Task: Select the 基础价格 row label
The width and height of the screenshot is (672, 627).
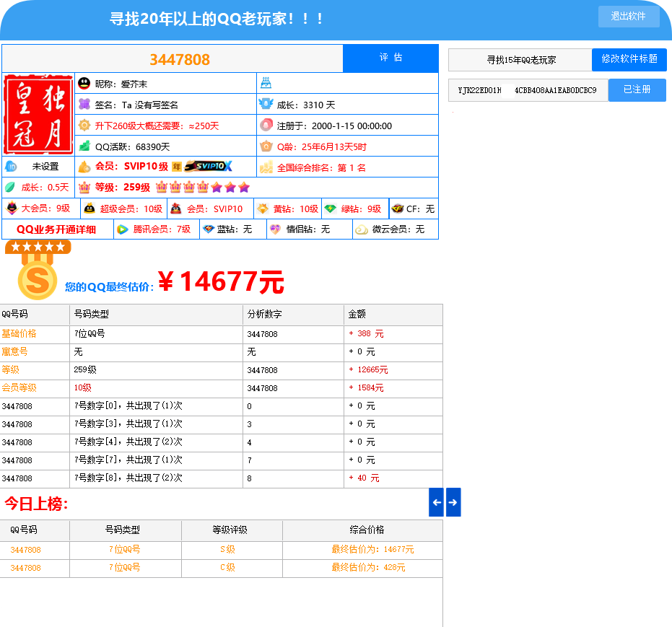Action: 19,333
